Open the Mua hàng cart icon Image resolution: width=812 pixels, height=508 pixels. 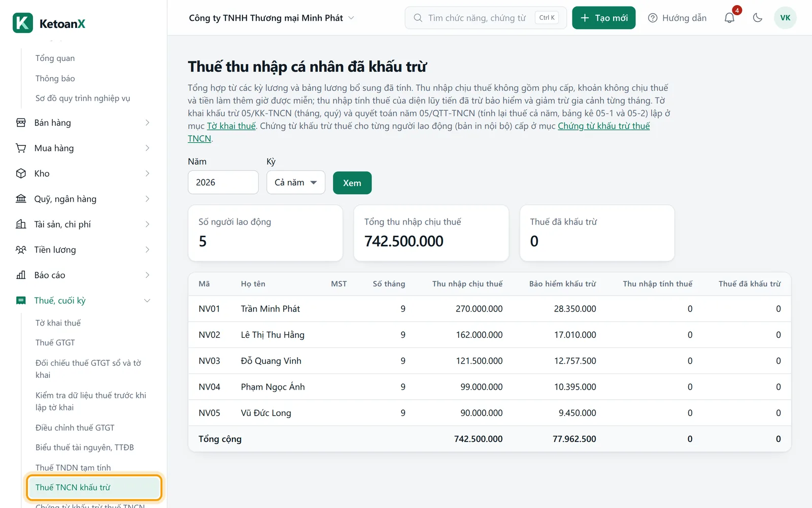(21, 148)
